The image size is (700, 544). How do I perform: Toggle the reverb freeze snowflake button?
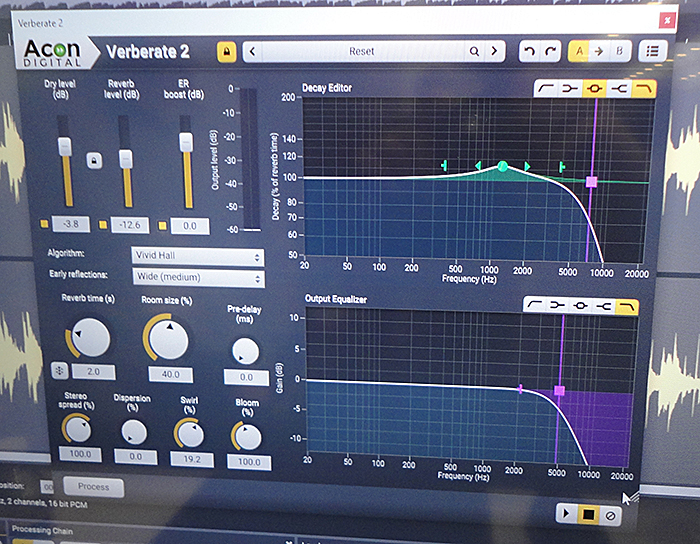(60, 370)
